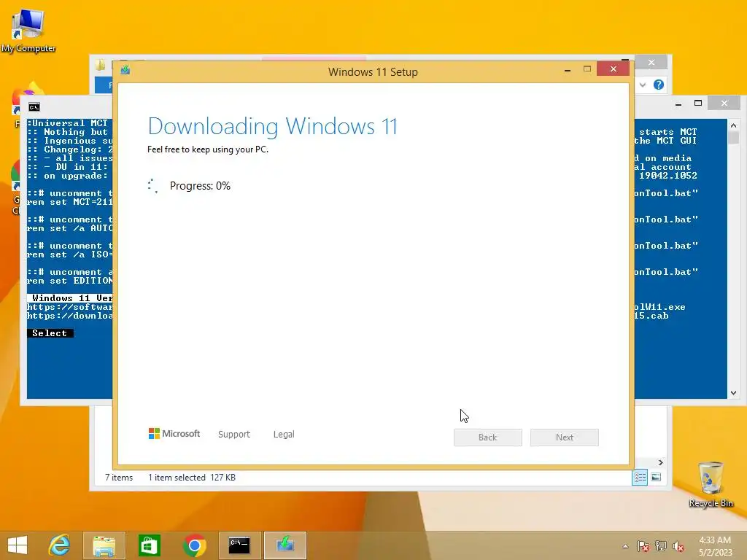
Task: Open the Windows Start button
Action: point(18,545)
